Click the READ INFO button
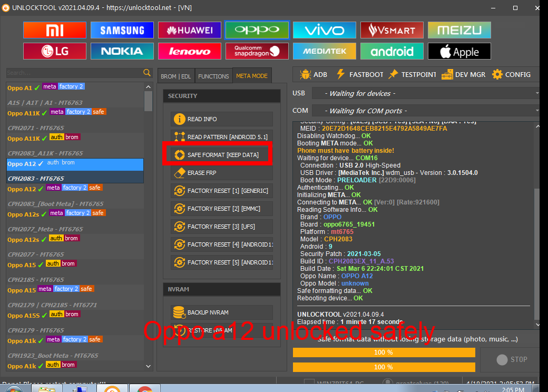Viewport: 548px width, 392px height. [222, 119]
